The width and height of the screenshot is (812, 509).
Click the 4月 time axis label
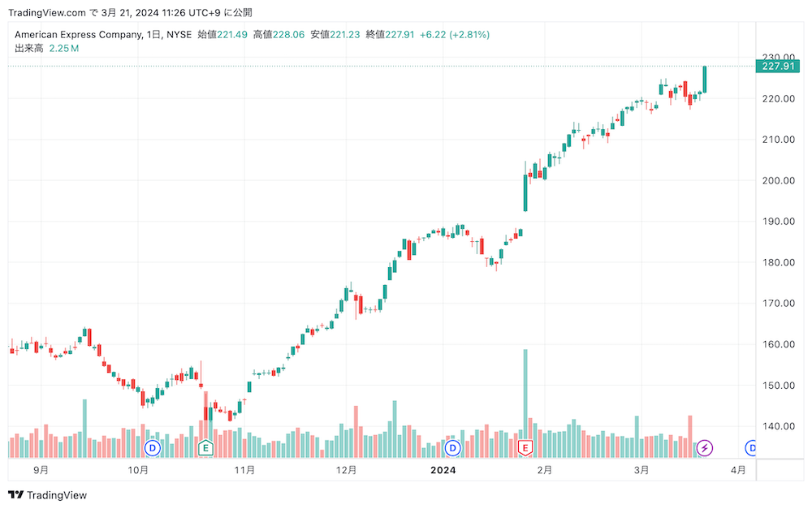click(x=738, y=470)
